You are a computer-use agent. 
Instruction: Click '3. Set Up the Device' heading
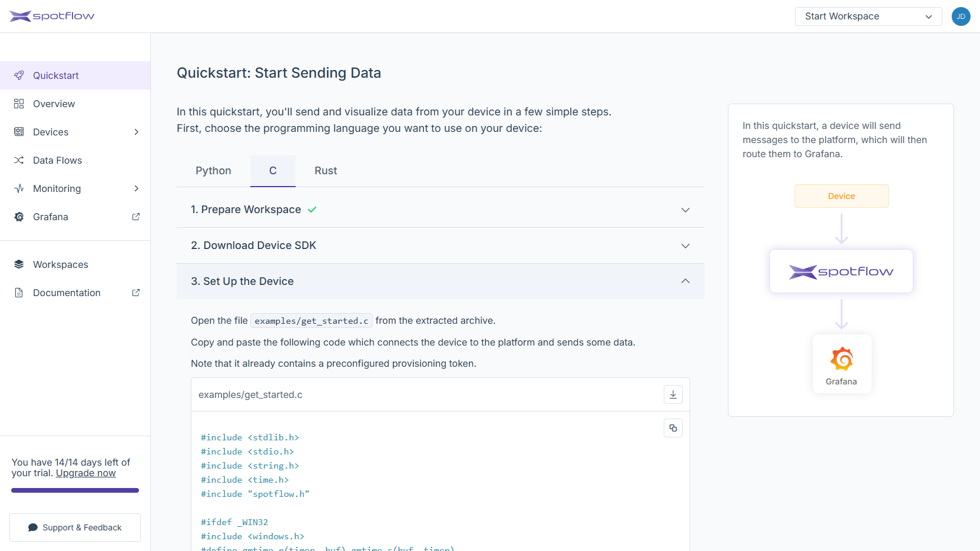pos(242,281)
